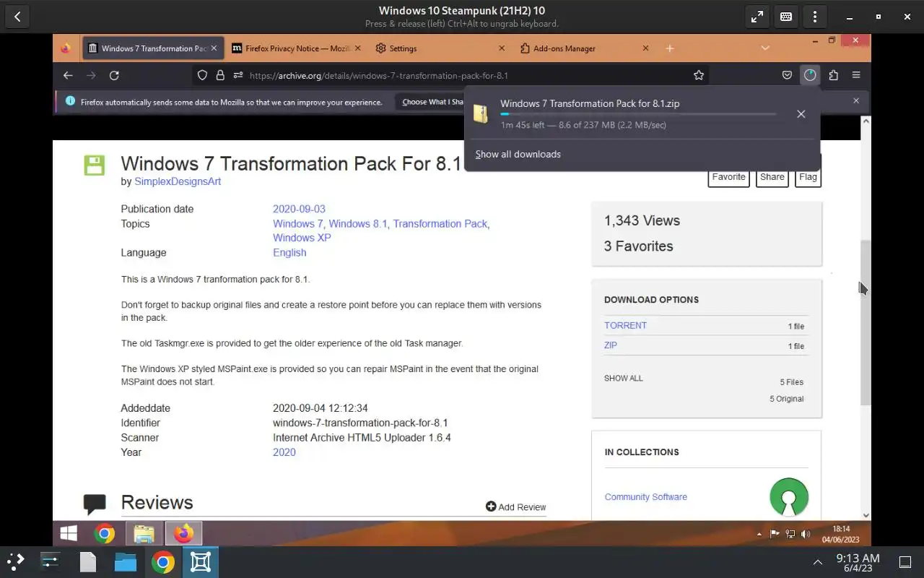Download the ZIP option

[611, 345]
